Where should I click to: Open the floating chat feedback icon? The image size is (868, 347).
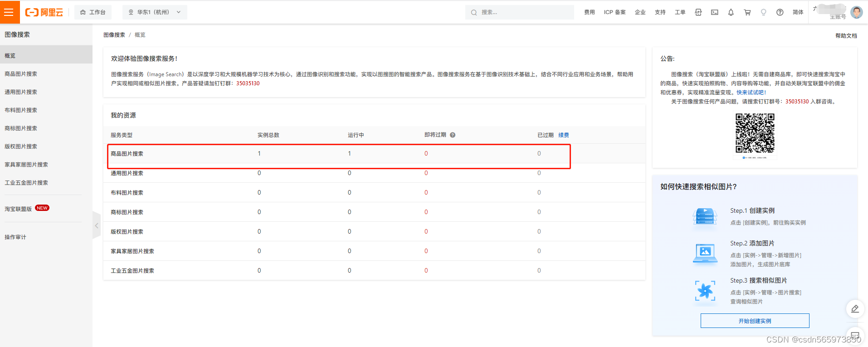pos(855,336)
